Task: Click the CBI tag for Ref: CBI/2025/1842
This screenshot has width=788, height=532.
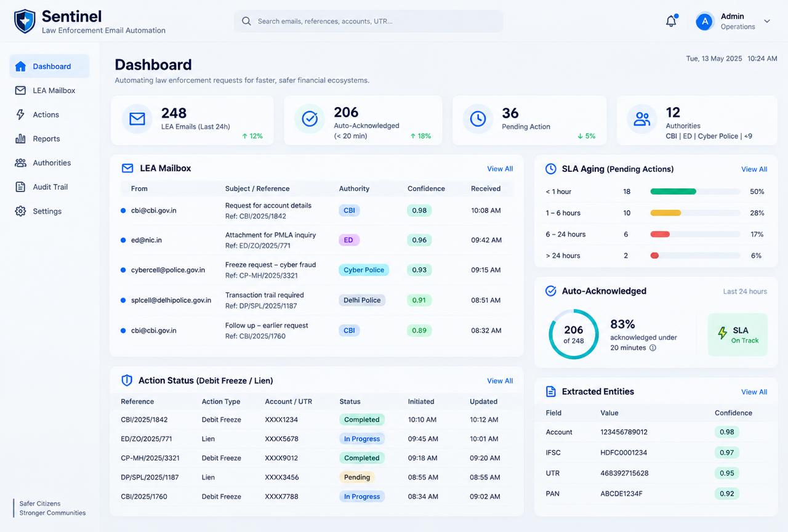Action: click(349, 211)
